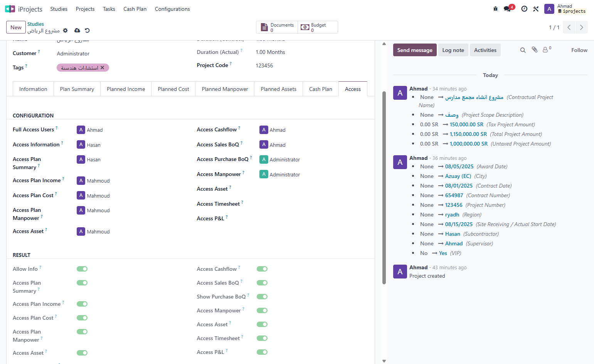Click the New button
The image size is (594, 364).
(16, 27)
